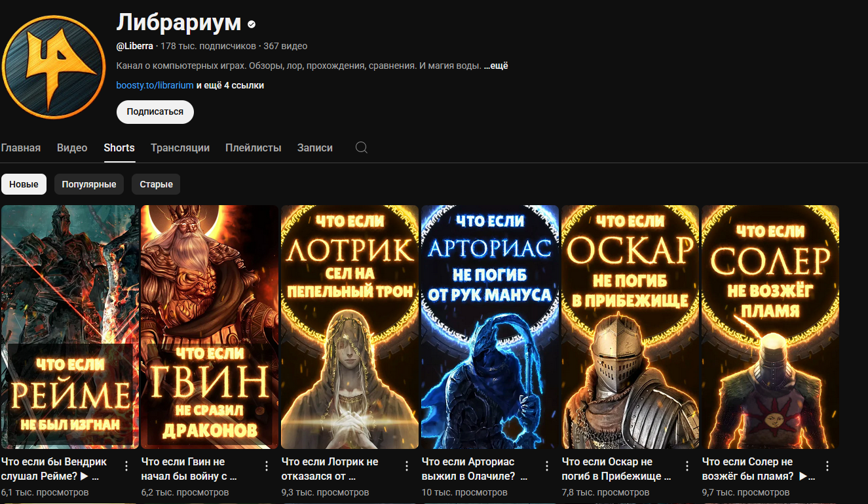Click title Что если Оскар не погиб

pos(616,469)
